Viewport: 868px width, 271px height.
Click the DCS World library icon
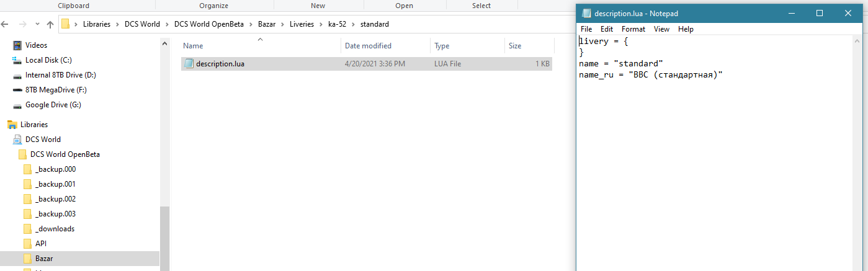click(17, 140)
